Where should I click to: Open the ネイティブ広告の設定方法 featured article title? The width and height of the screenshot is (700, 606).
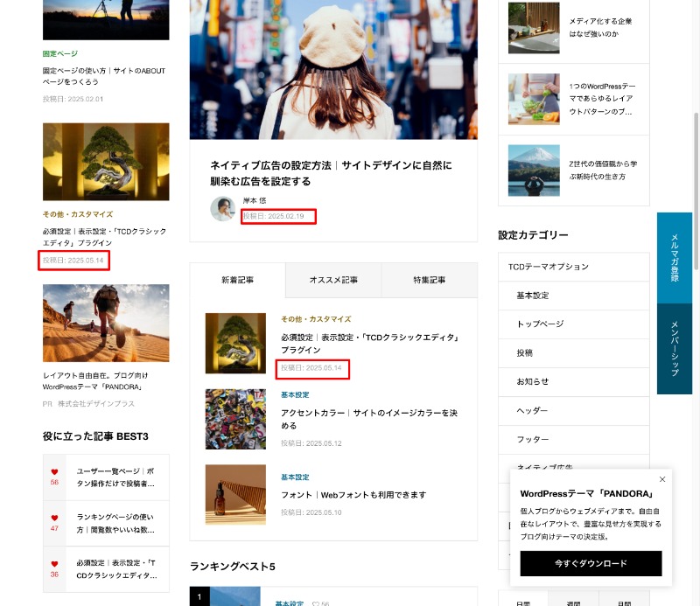[331, 173]
